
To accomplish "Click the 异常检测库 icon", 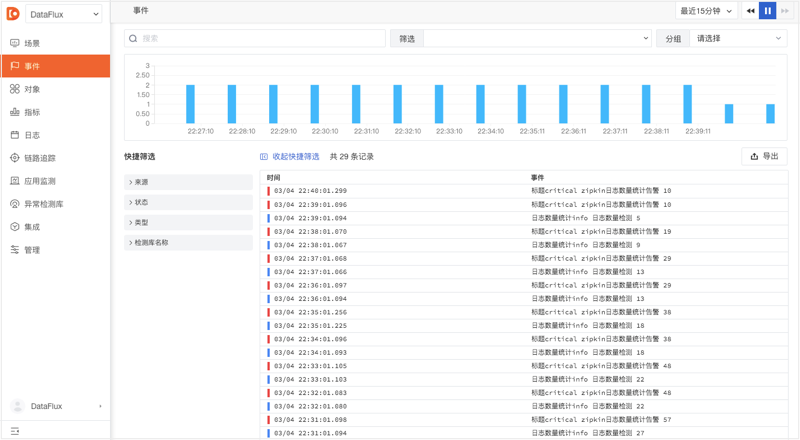I will click(x=15, y=204).
